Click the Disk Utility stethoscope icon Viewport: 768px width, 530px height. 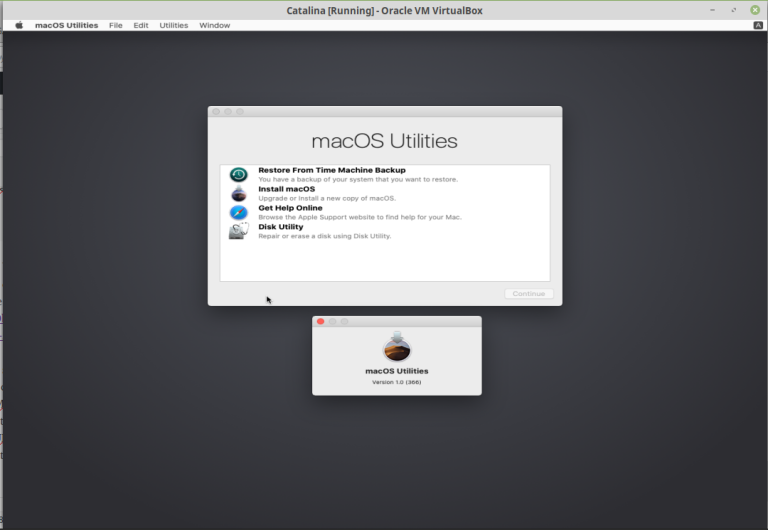pos(238,231)
